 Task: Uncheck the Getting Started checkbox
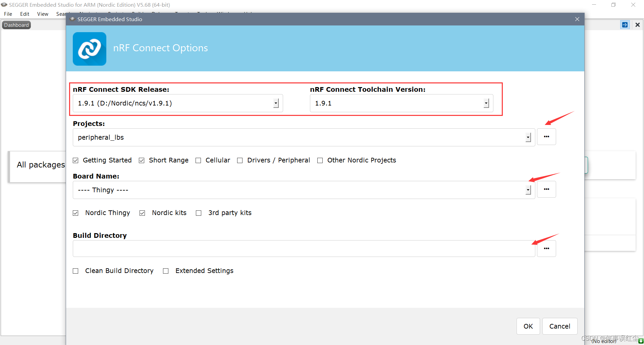coord(75,160)
